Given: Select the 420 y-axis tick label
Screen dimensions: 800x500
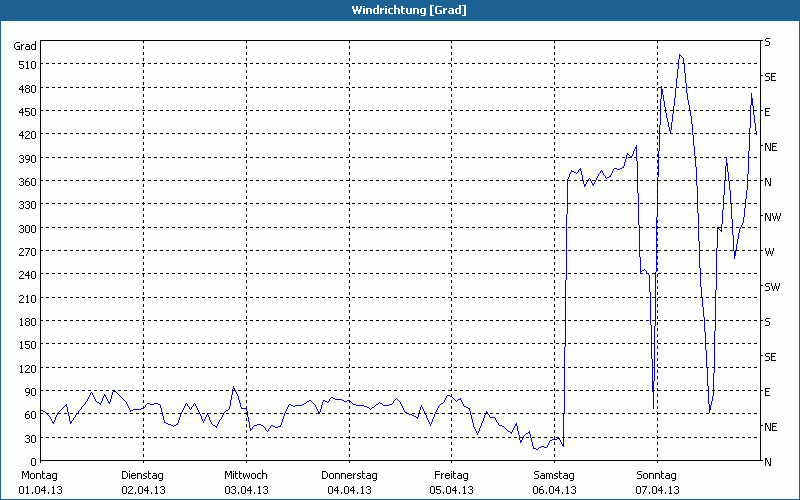Looking at the screenshot, I should [x=28, y=135].
